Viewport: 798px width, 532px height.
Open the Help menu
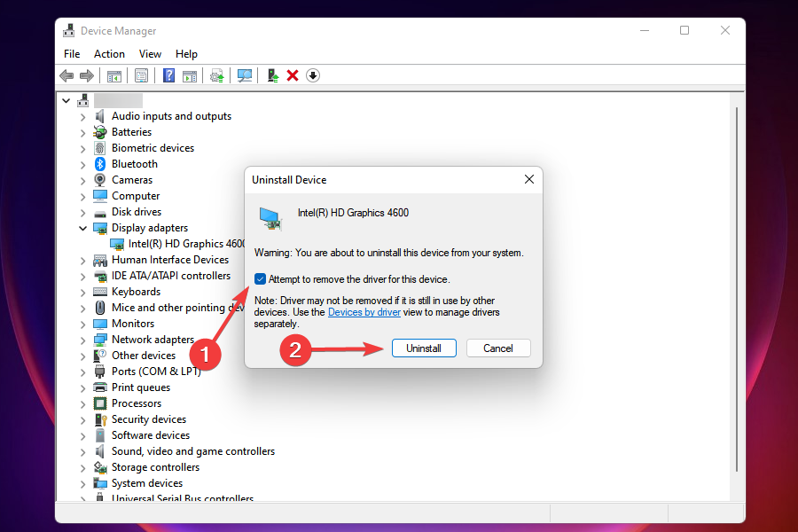[x=186, y=54]
